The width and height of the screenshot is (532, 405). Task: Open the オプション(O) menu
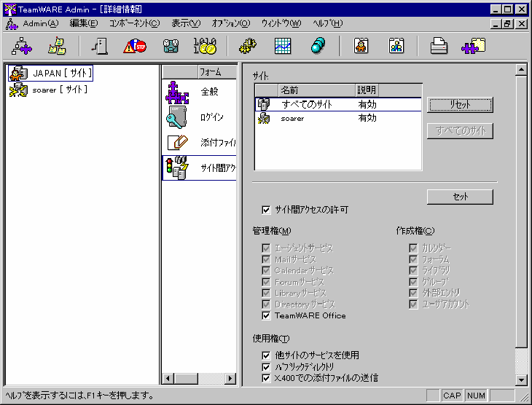coord(231,23)
